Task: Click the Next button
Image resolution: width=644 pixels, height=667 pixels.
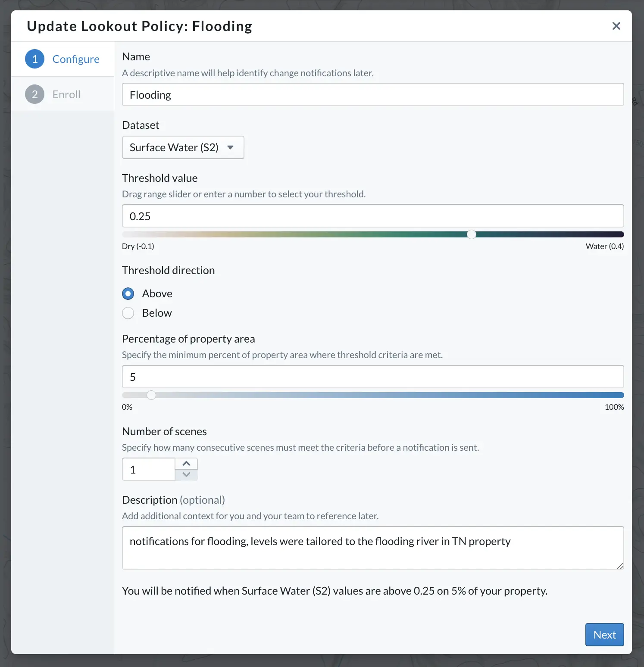Action: pyautogui.click(x=604, y=635)
